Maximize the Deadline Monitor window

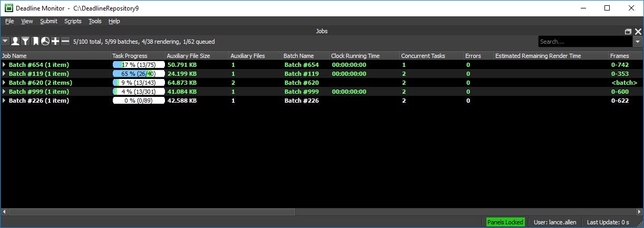[x=607, y=8]
